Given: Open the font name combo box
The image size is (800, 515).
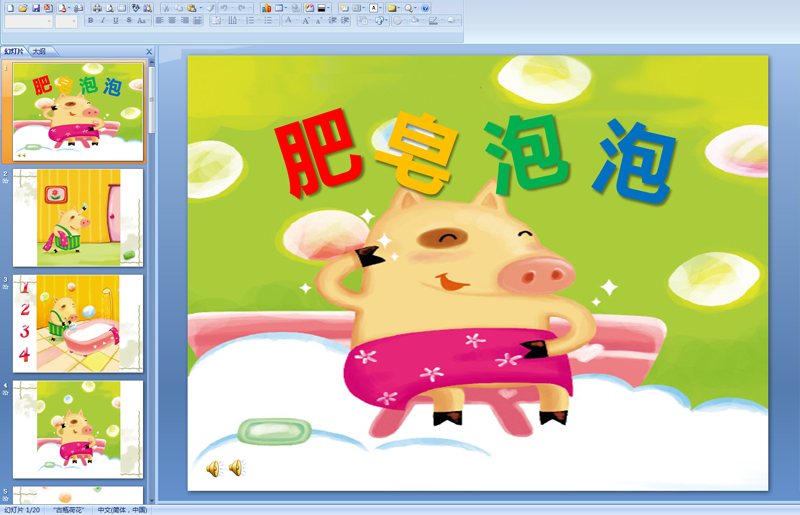Looking at the screenshot, I should (x=29, y=21).
